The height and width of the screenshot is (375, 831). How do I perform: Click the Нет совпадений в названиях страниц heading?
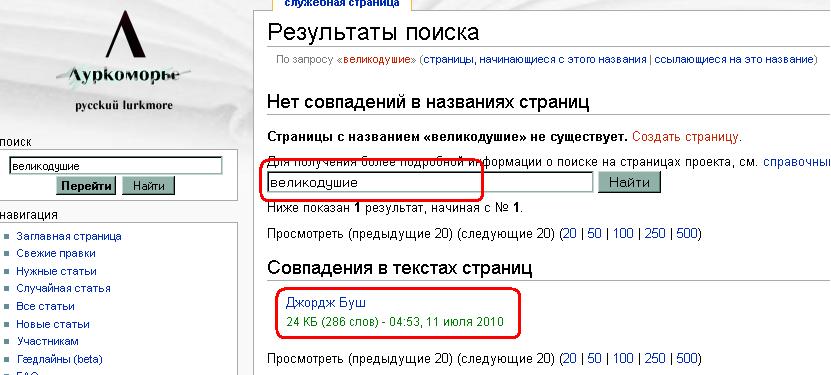point(428,101)
